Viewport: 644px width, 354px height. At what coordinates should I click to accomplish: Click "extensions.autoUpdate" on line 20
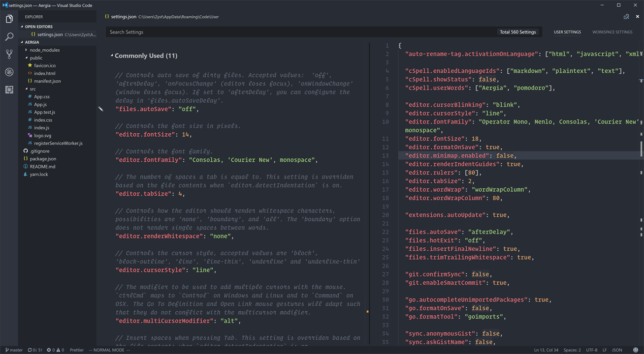click(x=445, y=215)
